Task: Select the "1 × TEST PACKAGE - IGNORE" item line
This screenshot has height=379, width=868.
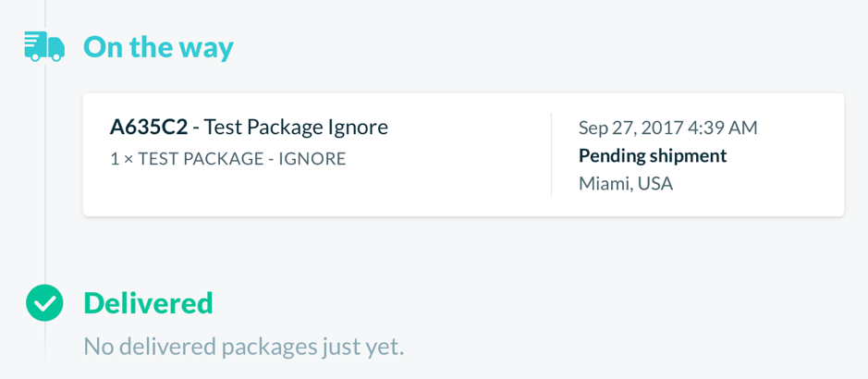Action: 228,159
